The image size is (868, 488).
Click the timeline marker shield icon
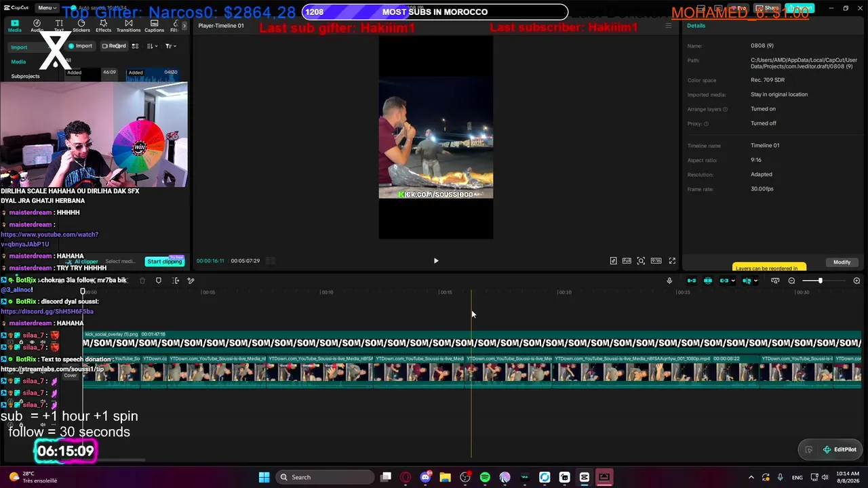click(x=159, y=281)
